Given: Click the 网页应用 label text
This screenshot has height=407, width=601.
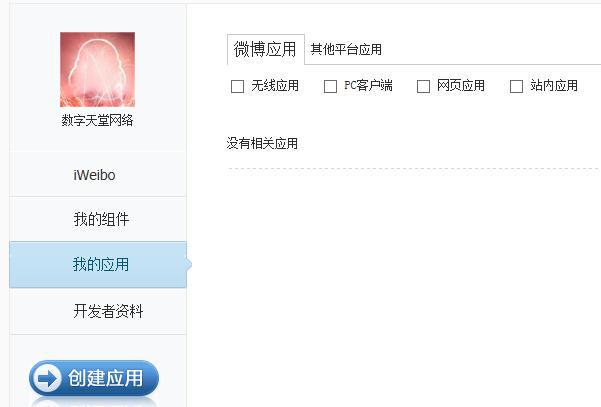Looking at the screenshot, I should click(461, 85).
